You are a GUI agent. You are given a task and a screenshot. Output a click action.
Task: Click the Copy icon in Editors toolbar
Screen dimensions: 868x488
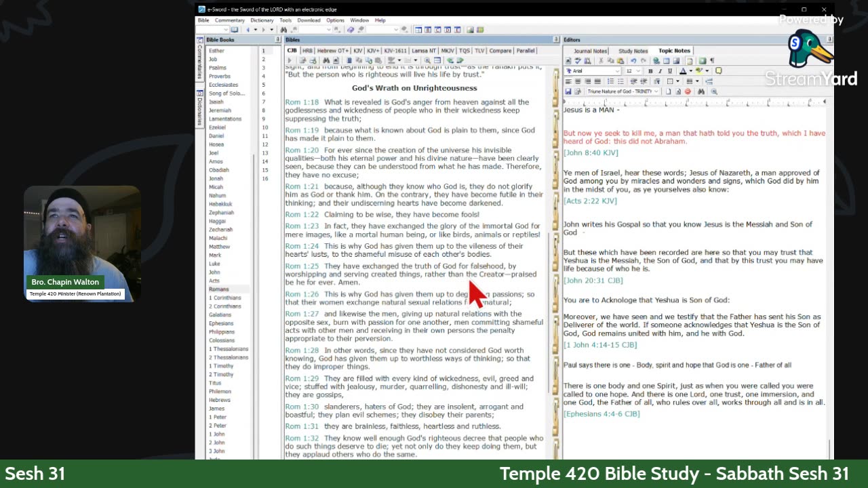click(x=610, y=60)
